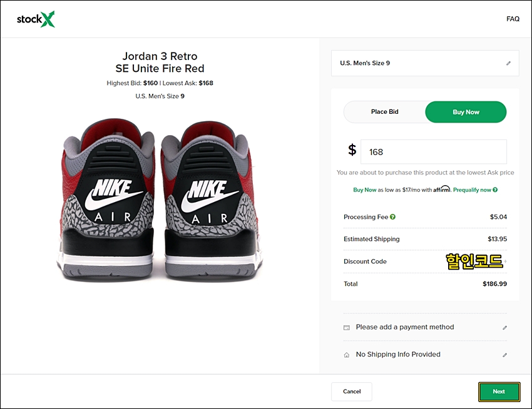Click the price input showing 168
Screen dimensions: 532x409
[x=434, y=151]
